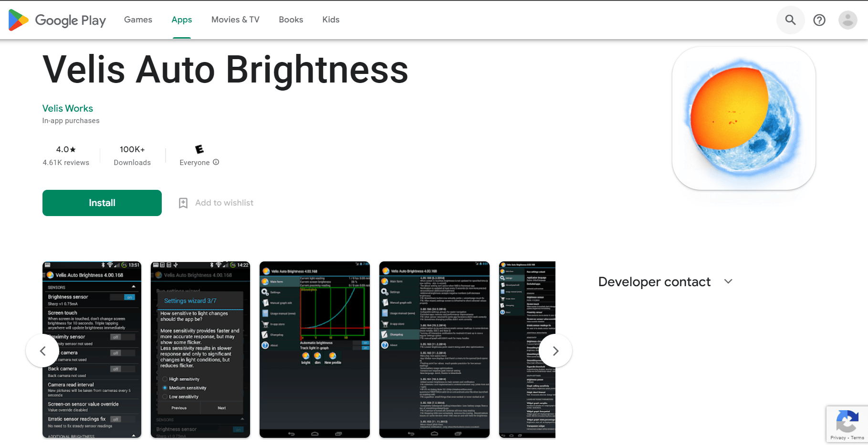Click the Google Play logo
The image size is (868, 445).
[57, 20]
